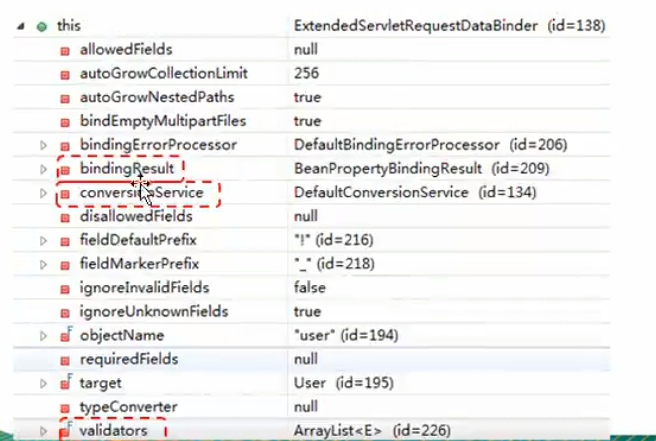Click the final field icon for objectName
This screenshot has height=441, width=656.
click(x=66, y=335)
